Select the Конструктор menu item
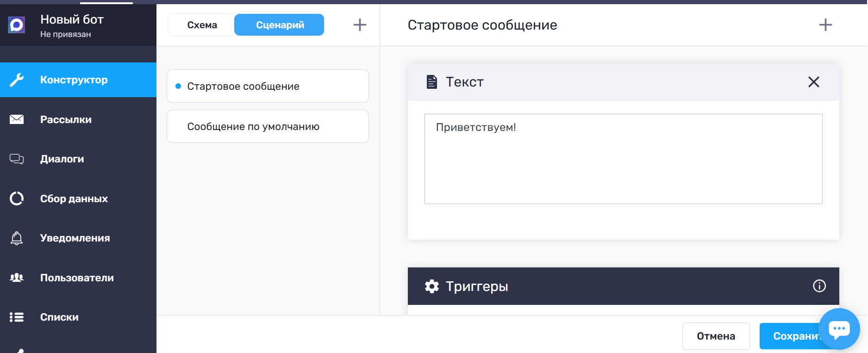The height and width of the screenshot is (353, 868). (78, 80)
